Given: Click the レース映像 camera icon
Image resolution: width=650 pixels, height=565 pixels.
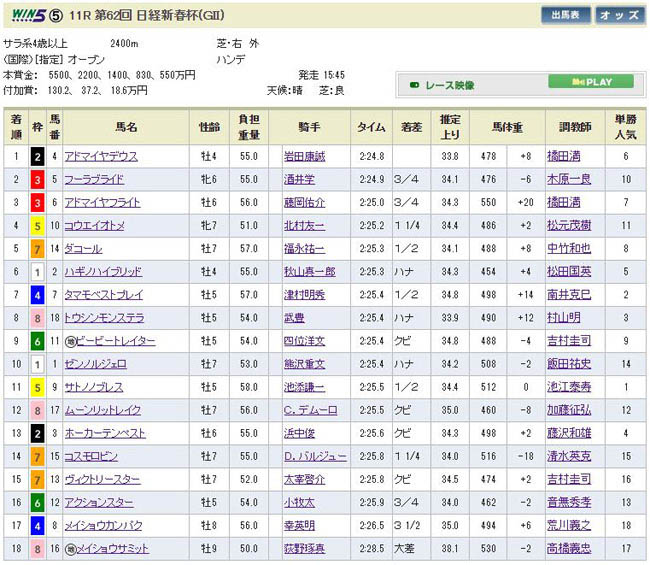Looking at the screenshot, I should coord(415,86).
